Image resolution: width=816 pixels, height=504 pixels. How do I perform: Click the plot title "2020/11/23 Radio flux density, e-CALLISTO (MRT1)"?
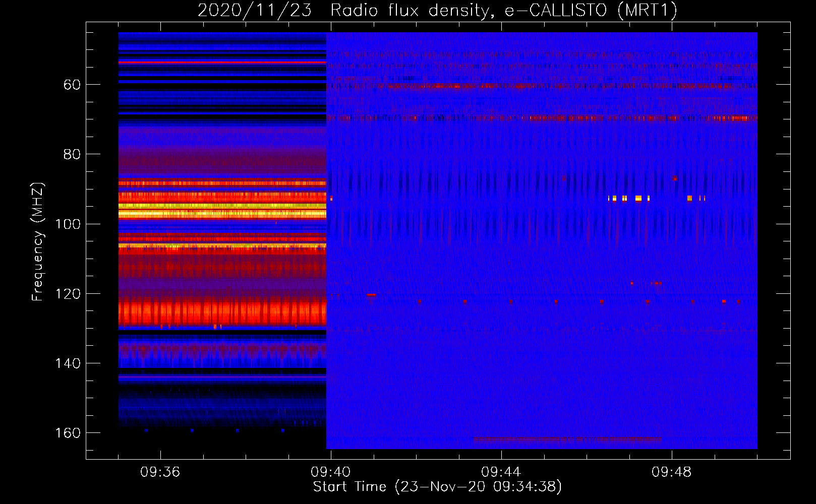437,11
